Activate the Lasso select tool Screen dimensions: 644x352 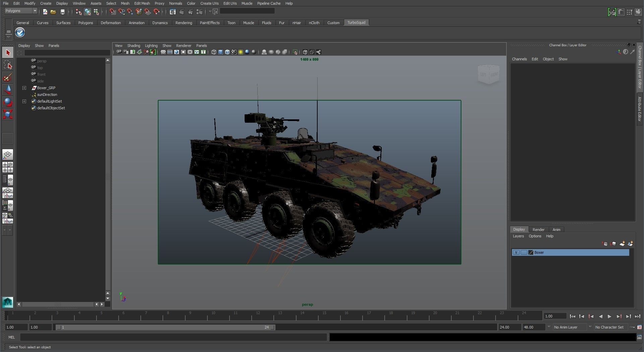tap(8, 65)
